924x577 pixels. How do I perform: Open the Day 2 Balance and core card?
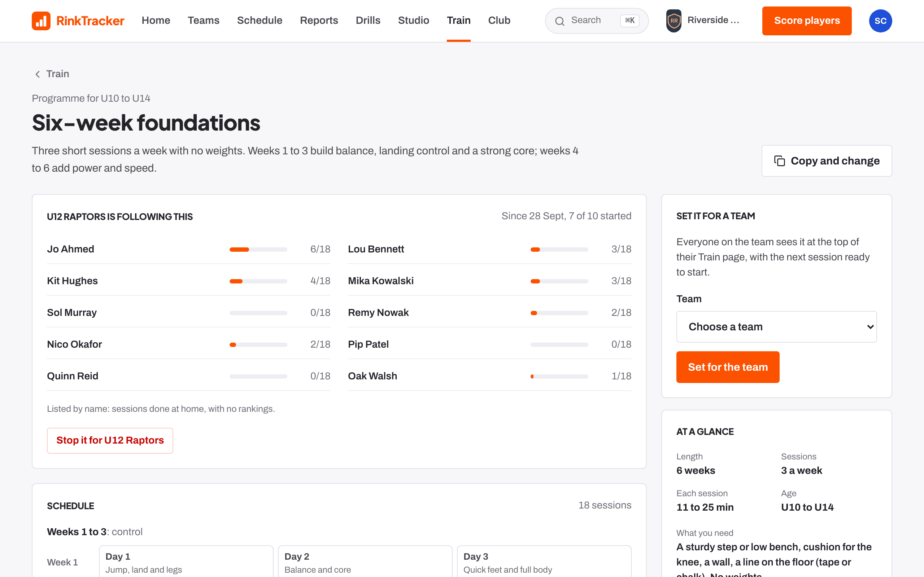coord(365,561)
